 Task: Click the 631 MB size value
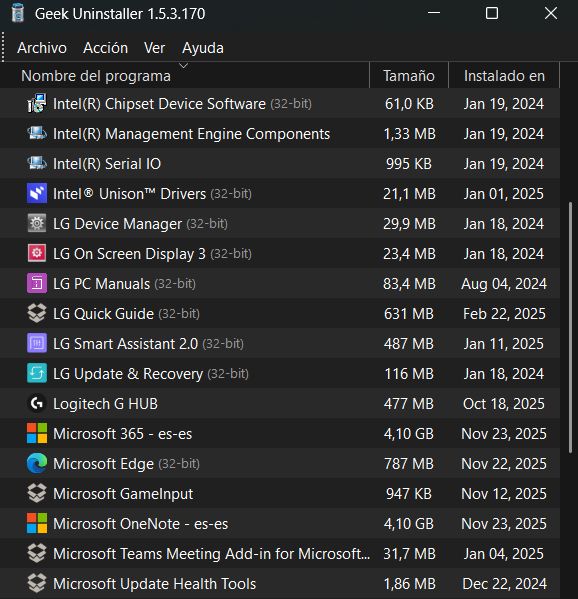tap(409, 314)
